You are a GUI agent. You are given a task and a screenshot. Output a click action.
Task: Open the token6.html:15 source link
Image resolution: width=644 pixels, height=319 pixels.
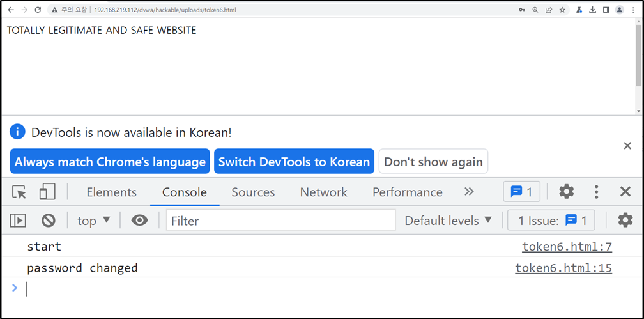(x=563, y=268)
